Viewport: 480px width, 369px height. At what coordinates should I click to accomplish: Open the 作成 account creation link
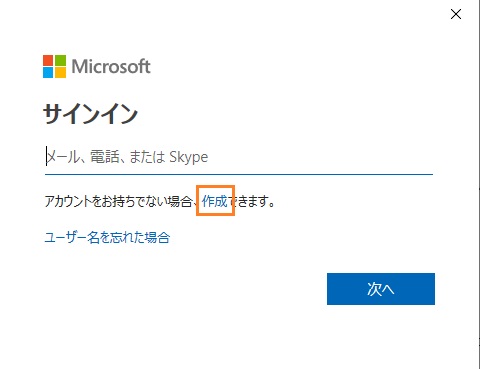[x=215, y=201]
